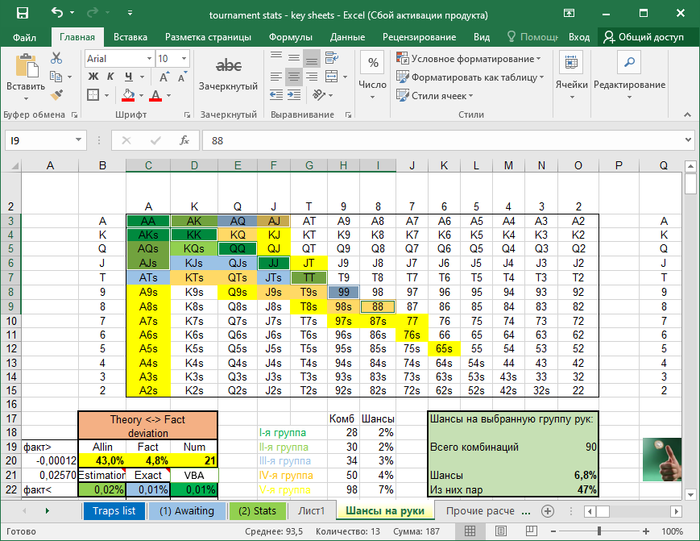Click the Increase Indent icon
The height and width of the screenshot is (541, 700).
coord(294,95)
